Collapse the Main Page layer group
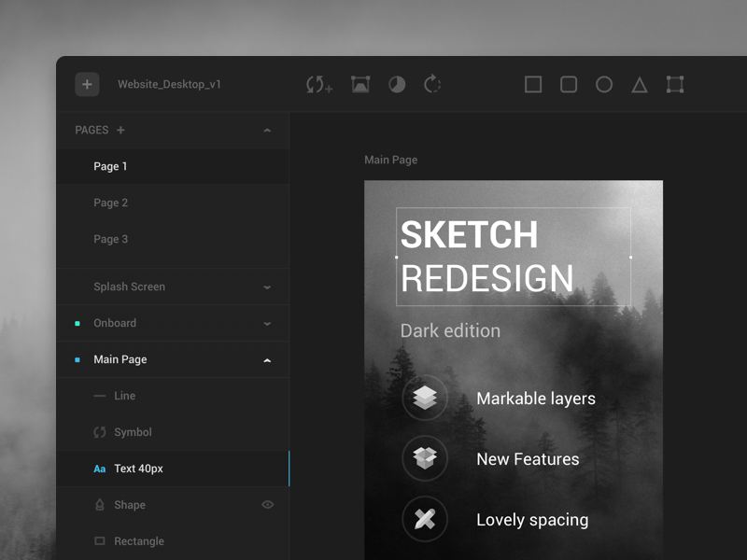Screen dimensions: 747x560 pyautogui.click(x=267, y=360)
